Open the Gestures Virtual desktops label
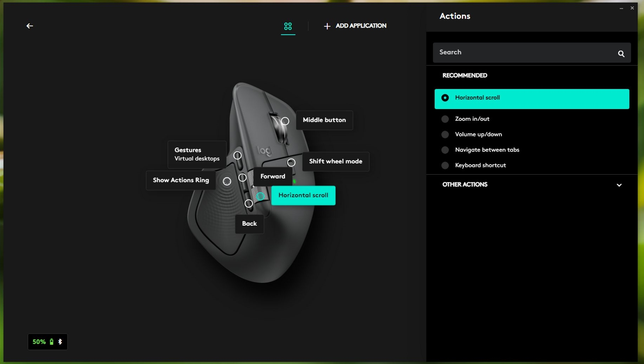Viewport: 644px width, 364px height. tap(197, 154)
